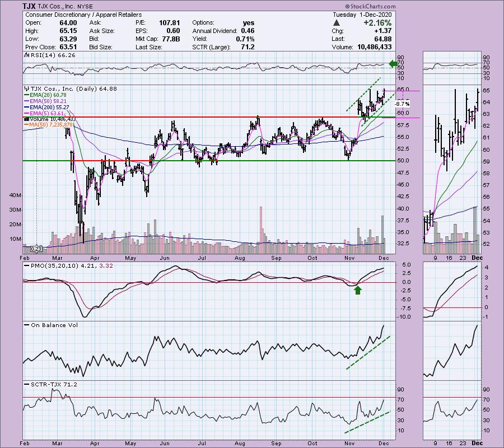
Task: Click the P/E value 107.81
Action: [169, 23]
